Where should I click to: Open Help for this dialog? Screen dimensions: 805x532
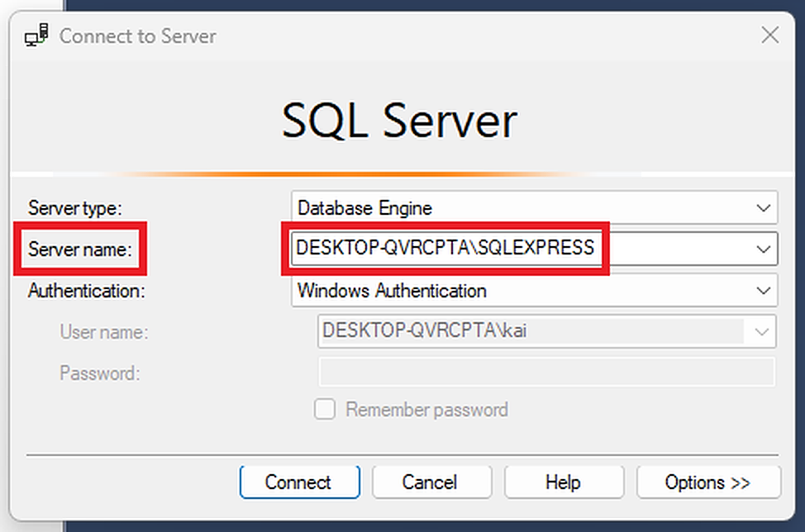pos(563,482)
